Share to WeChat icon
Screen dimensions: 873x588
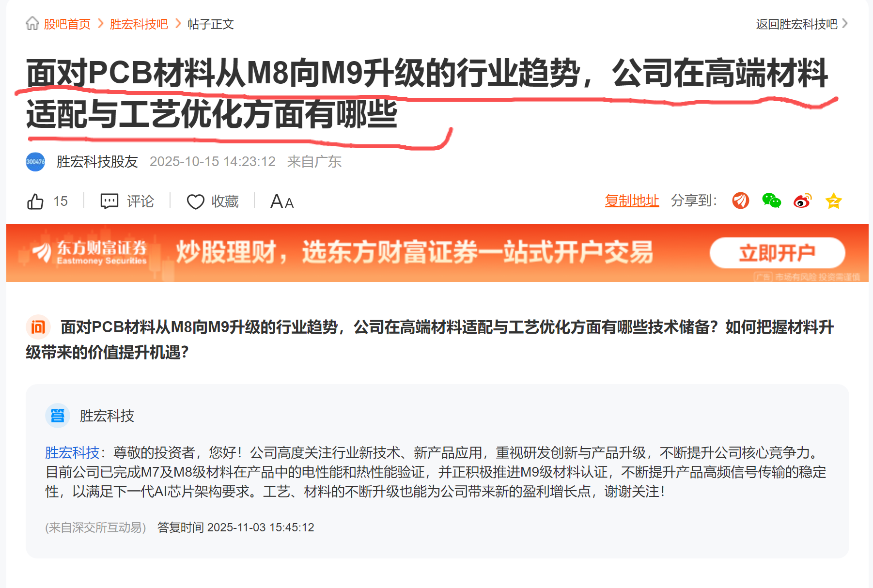[x=771, y=200]
